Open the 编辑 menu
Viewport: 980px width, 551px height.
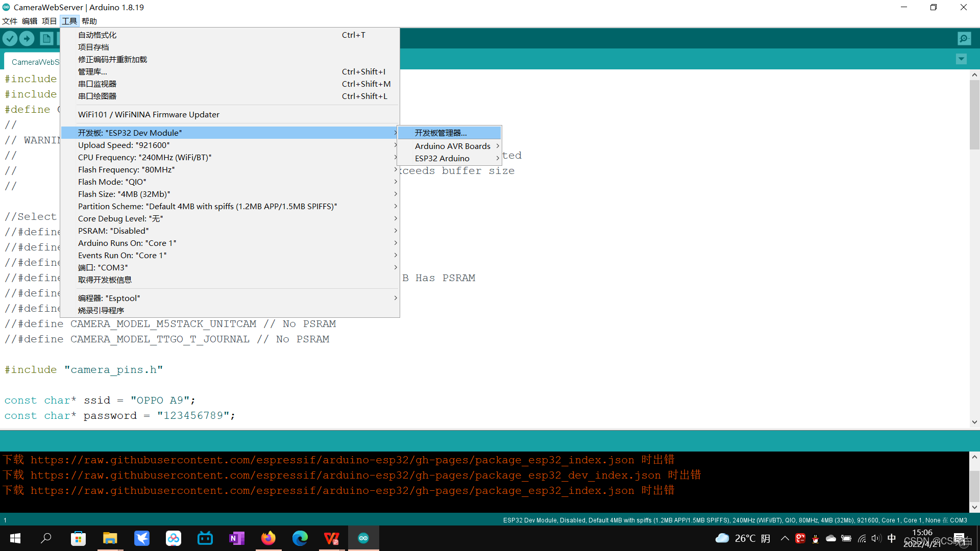pos(30,21)
